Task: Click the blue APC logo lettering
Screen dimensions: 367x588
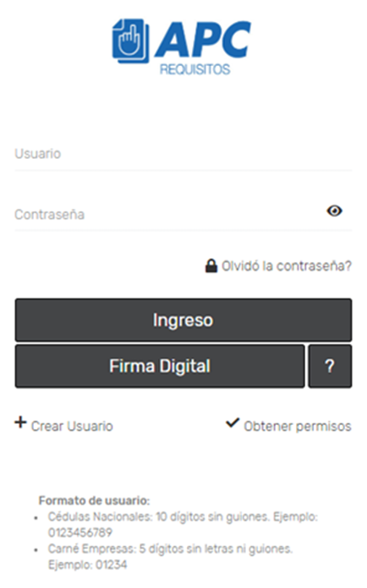Action: pos(203,40)
